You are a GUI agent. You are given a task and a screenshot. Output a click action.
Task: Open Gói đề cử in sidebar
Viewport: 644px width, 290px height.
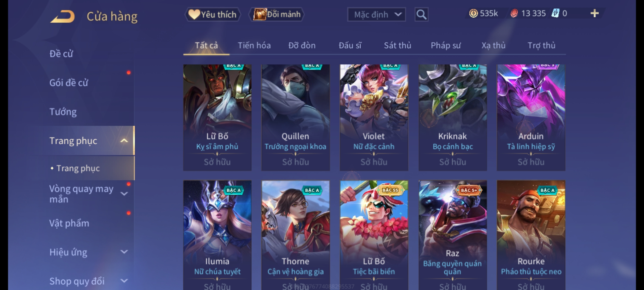coord(69,83)
